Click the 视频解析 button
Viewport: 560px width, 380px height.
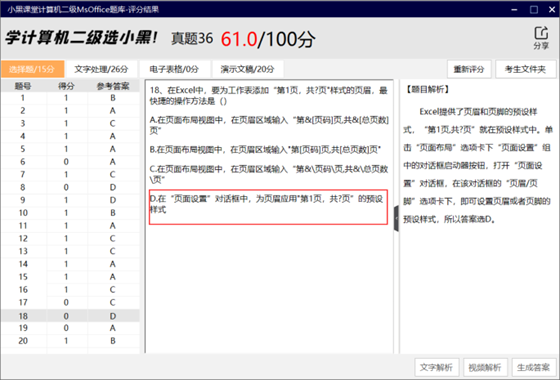tap(485, 368)
